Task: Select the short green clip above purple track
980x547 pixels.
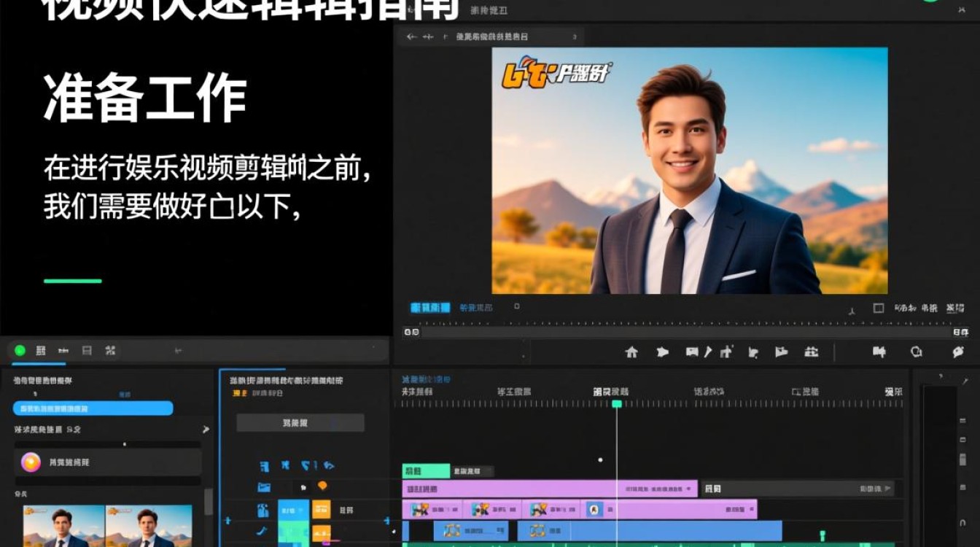Action: pyautogui.click(x=426, y=471)
